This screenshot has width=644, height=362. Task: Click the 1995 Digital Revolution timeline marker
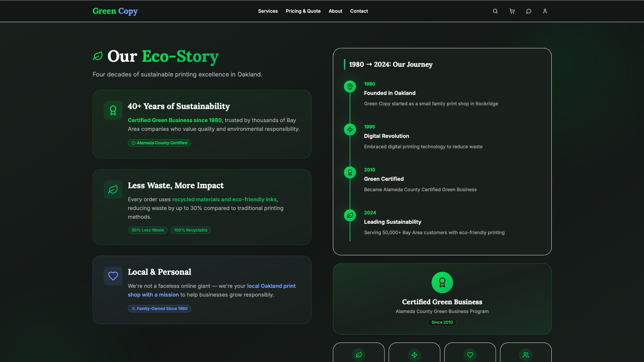pos(350,130)
